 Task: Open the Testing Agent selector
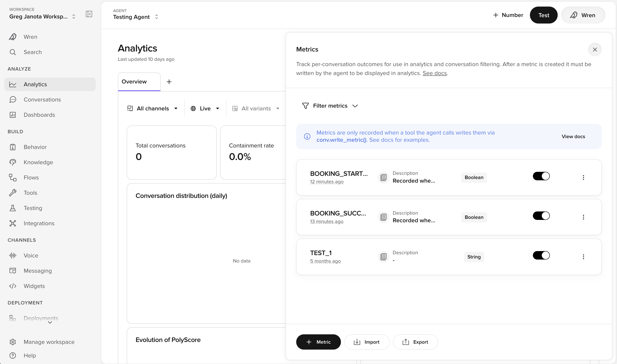tap(136, 17)
